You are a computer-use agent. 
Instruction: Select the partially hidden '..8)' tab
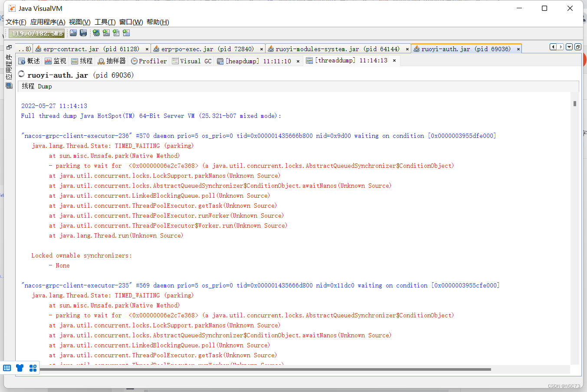(24, 49)
